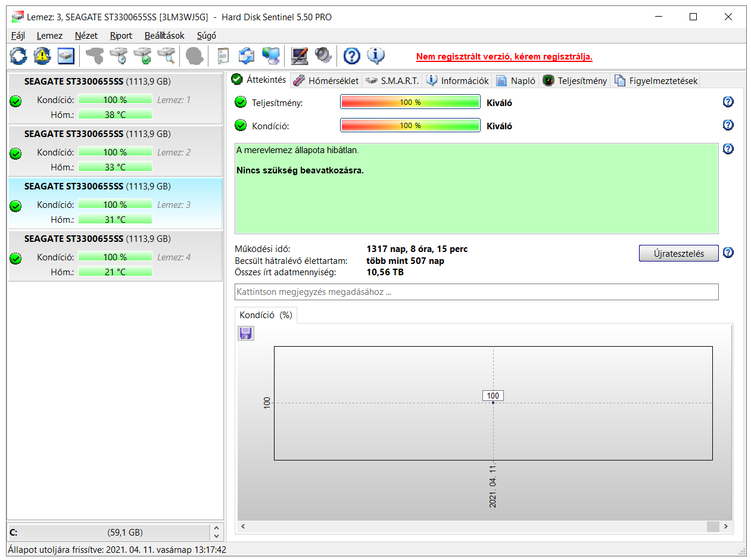Click the help icon beside Teljesítmény bar
751x560 pixels.
click(728, 102)
